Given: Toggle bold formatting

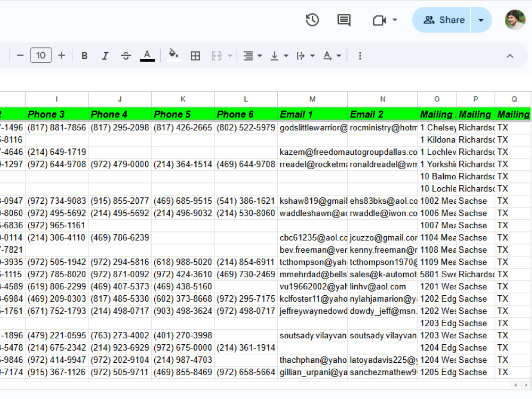Looking at the screenshot, I should point(85,56).
